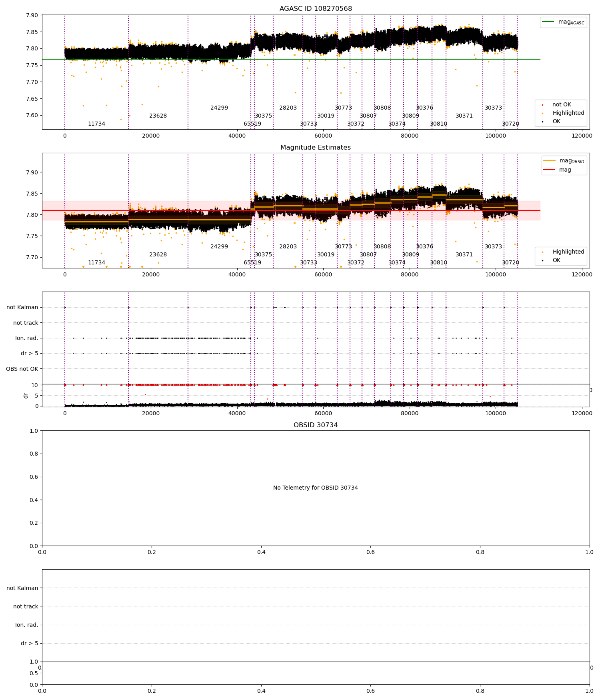Select OBSID label 24299 in the AGASC ID plot
The image size is (600, 700).
pyautogui.click(x=219, y=108)
